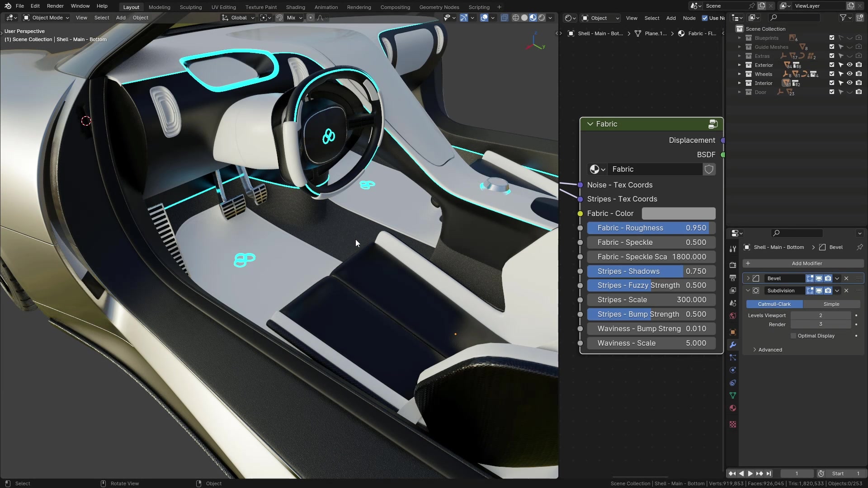This screenshot has width=868, height=488.
Task: Open the Global transform orientation dropdown
Action: tap(238, 18)
